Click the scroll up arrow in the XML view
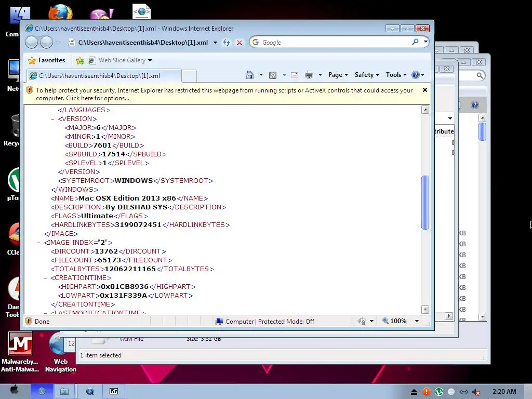Image resolution: width=532 pixels, height=399 pixels. [425, 110]
